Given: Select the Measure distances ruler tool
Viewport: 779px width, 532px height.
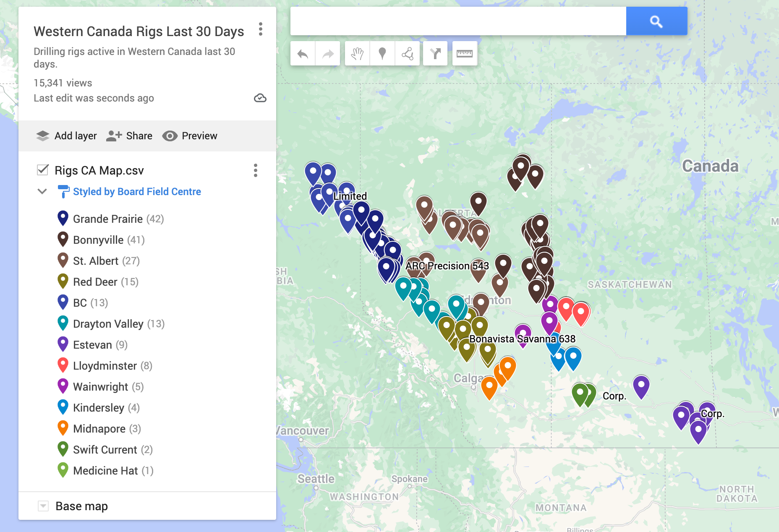Looking at the screenshot, I should [x=464, y=53].
